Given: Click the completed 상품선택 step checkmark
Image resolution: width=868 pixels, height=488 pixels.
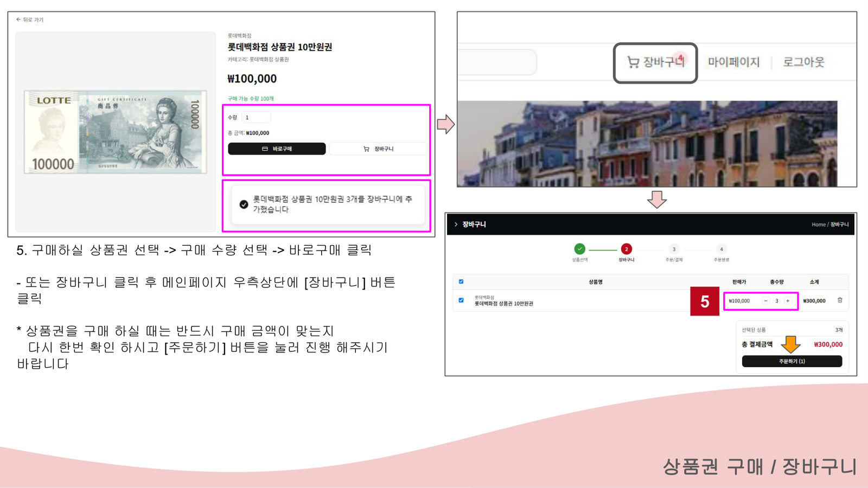Looking at the screenshot, I should coord(579,249).
